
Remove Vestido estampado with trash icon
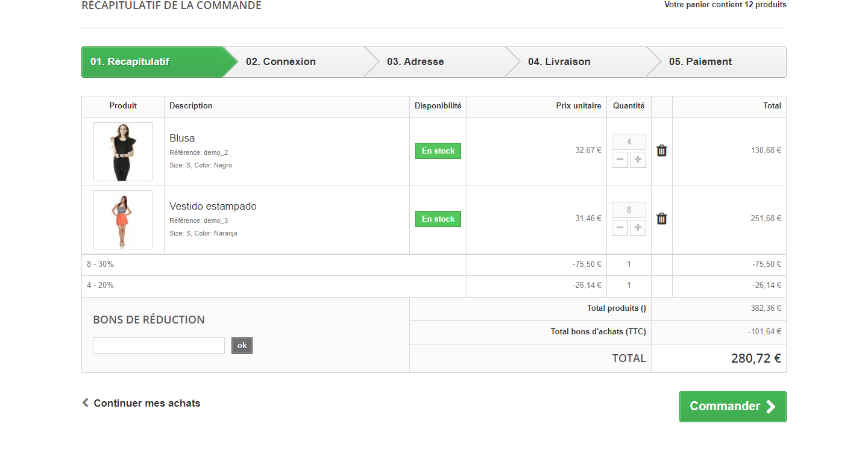tap(661, 219)
